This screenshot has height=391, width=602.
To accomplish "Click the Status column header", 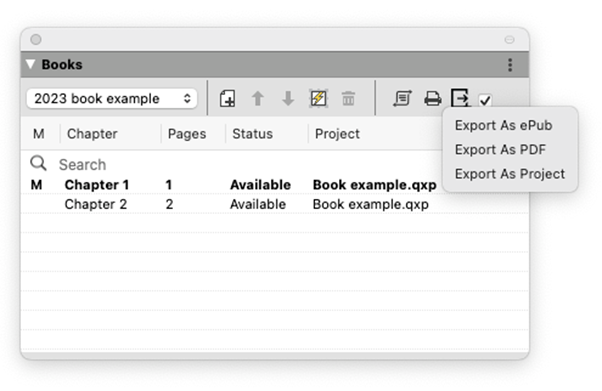I will tap(252, 134).
